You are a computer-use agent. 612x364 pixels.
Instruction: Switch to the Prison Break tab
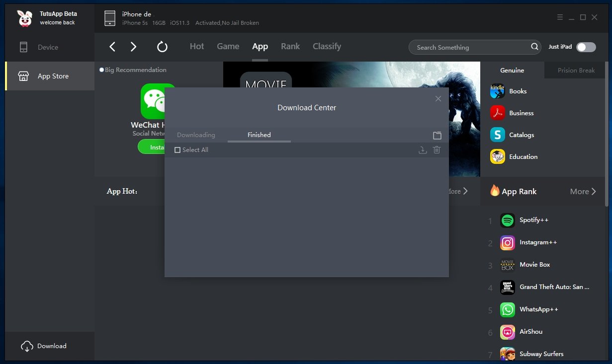pyautogui.click(x=576, y=70)
